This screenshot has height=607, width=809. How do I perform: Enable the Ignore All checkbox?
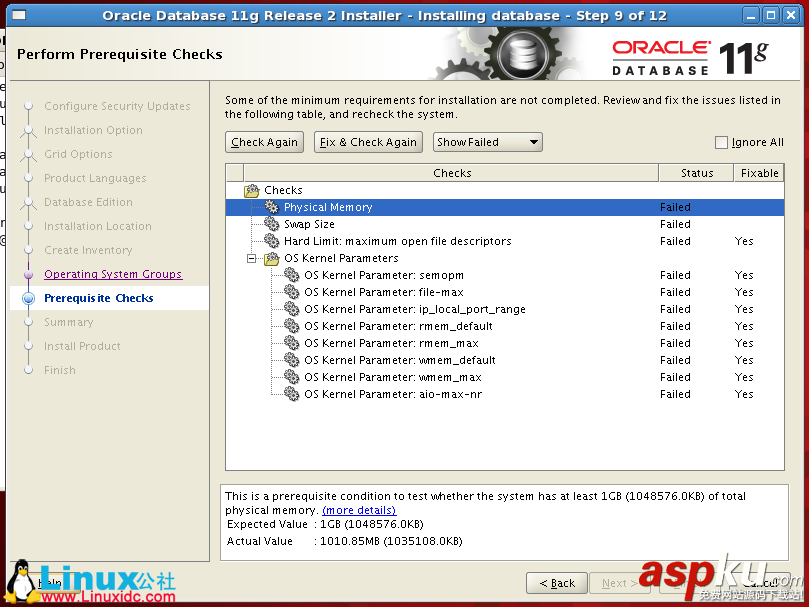pos(721,142)
